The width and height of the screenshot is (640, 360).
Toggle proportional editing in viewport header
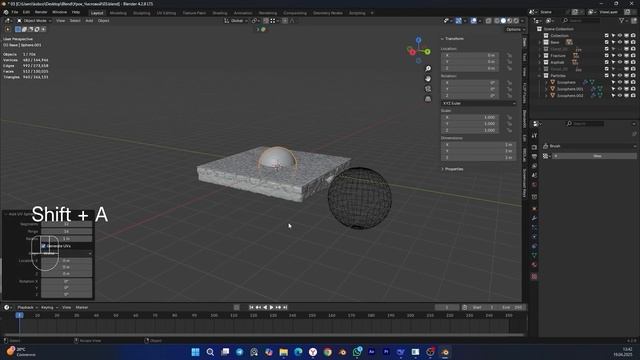(285, 21)
